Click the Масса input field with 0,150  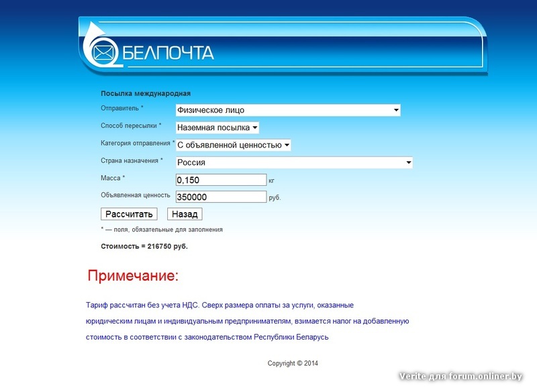coord(221,180)
